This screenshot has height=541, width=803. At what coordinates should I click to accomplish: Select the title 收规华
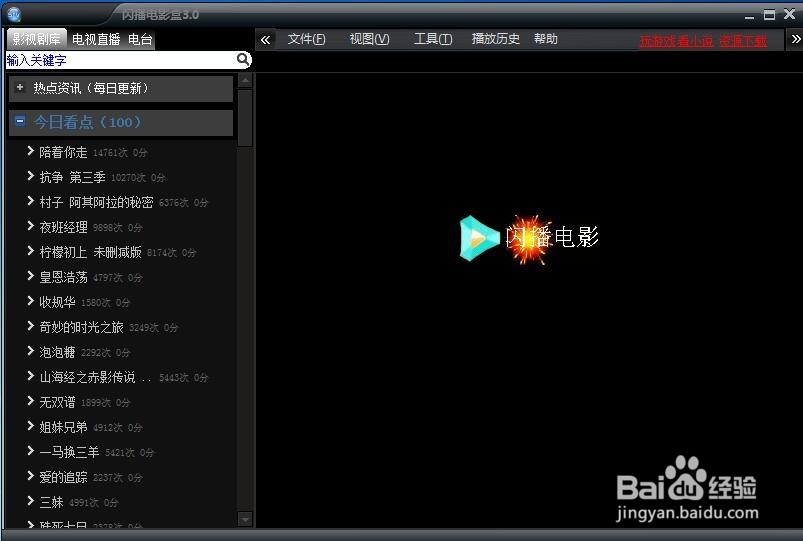pos(57,302)
